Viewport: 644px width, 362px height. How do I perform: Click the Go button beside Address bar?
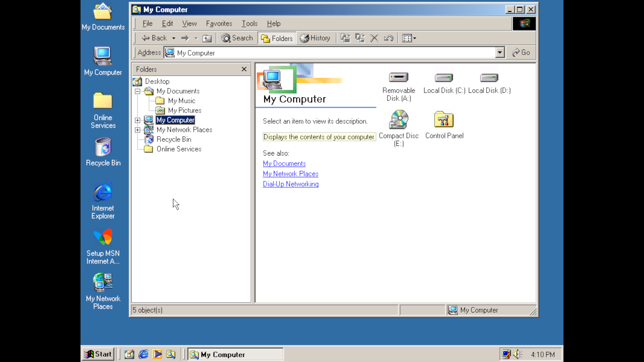coord(521,53)
